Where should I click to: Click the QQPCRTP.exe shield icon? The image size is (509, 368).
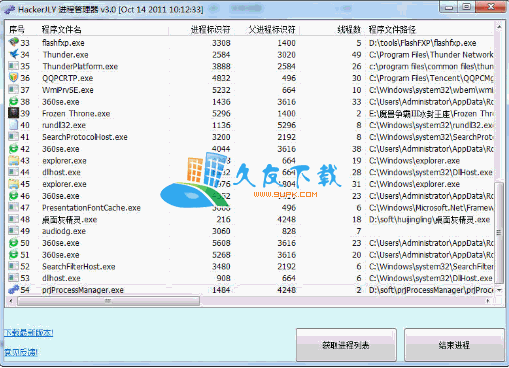pos(13,78)
